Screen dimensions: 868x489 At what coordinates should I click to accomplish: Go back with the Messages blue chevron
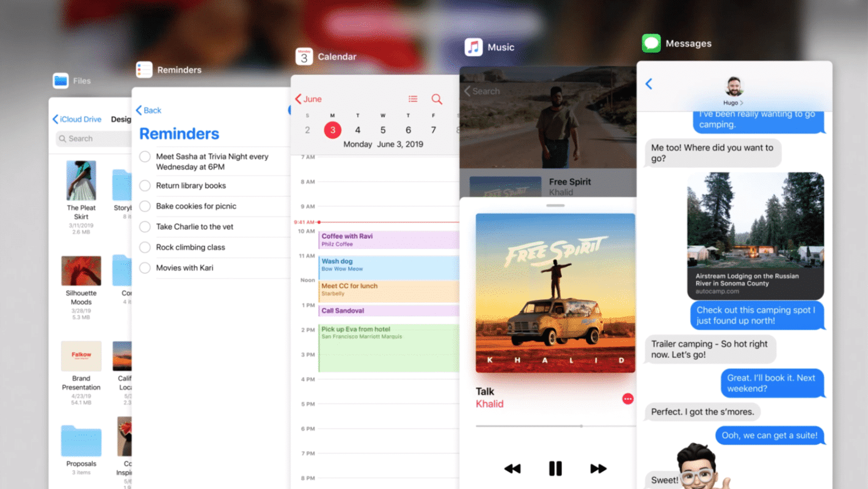click(x=649, y=84)
